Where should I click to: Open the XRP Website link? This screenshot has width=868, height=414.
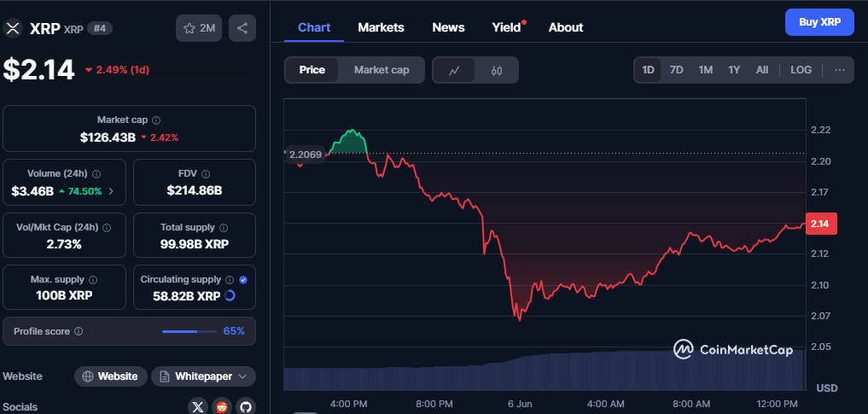[x=111, y=376]
